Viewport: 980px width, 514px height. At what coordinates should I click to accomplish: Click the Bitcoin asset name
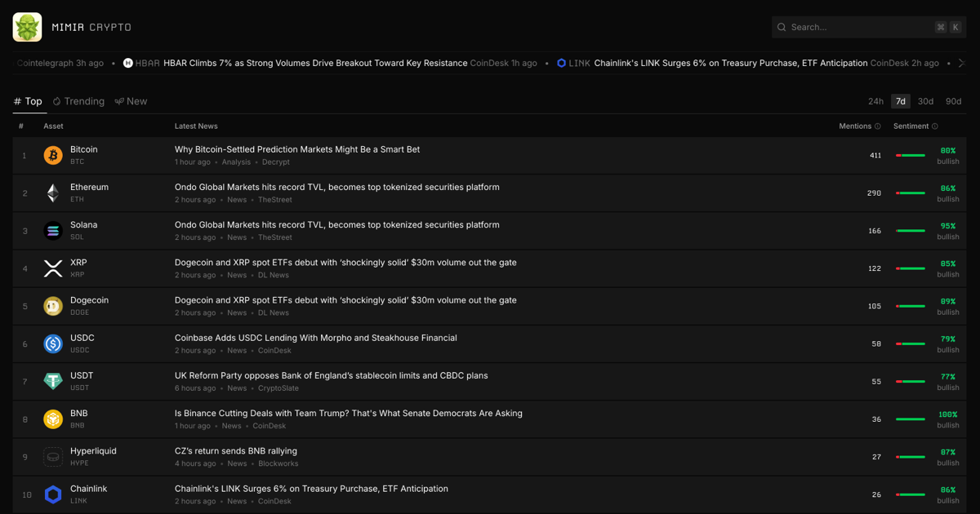84,150
